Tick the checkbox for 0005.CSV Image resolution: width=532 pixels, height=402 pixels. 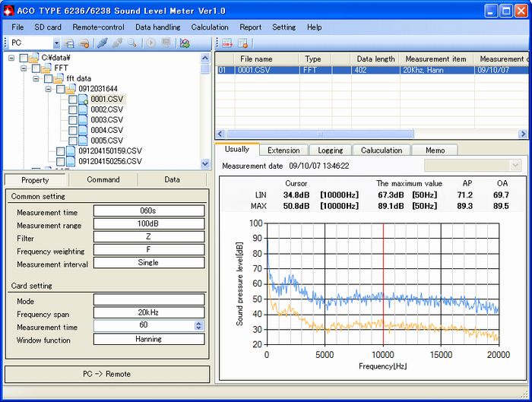73,141
